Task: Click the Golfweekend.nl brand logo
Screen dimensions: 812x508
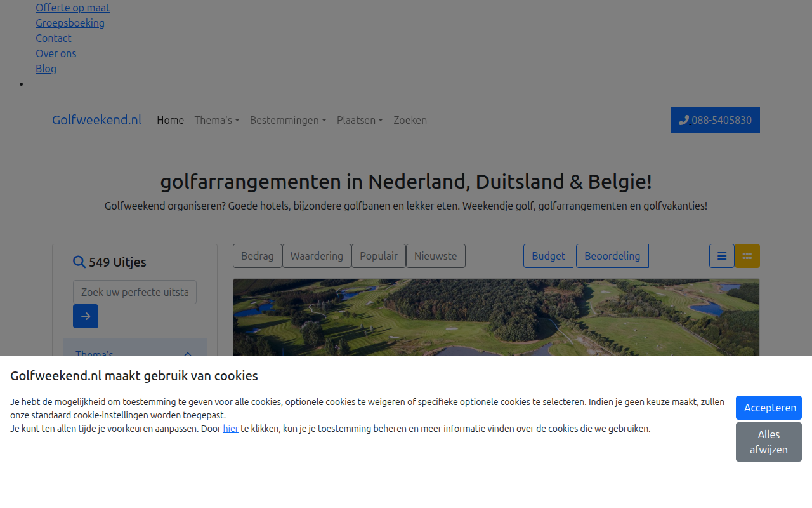Action: pos(96,120)
